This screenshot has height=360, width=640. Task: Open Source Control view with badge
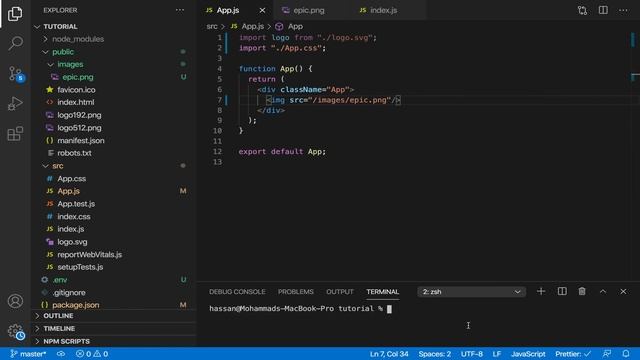pyautogui.click(x=16, y=74)
